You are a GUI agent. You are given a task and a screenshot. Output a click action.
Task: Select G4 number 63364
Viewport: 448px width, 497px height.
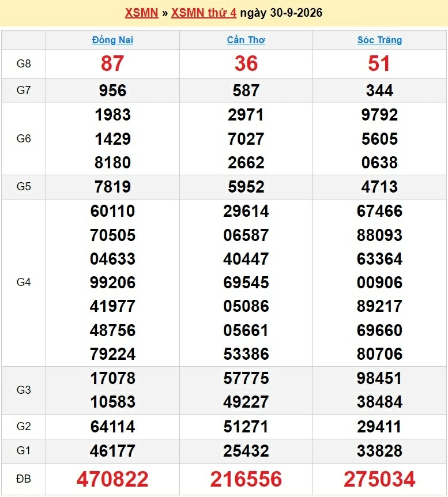coord(379,259)
